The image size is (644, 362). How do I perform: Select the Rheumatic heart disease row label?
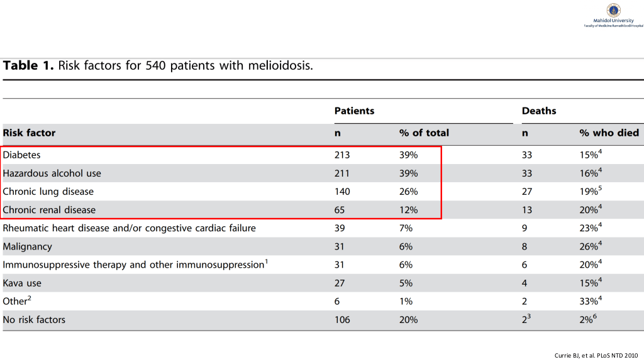[x=129, y=228]
